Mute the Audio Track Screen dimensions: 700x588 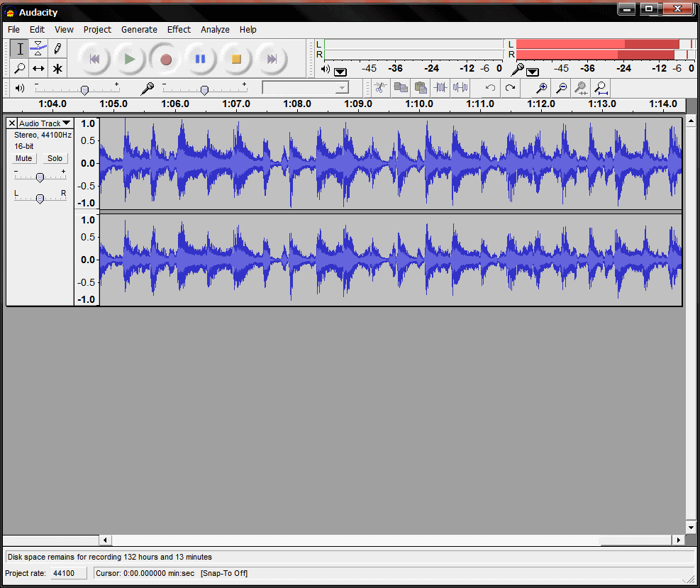(x=24, y=158)
